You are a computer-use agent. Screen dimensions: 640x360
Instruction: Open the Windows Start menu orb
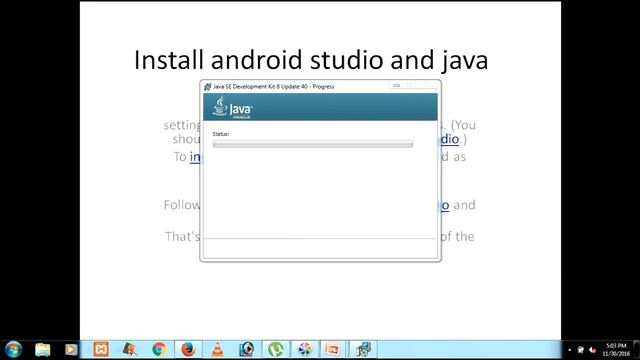click(13, 350)
